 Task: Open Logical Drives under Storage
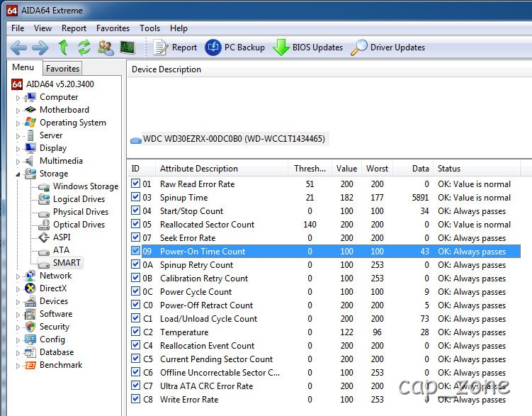point(79,199)
